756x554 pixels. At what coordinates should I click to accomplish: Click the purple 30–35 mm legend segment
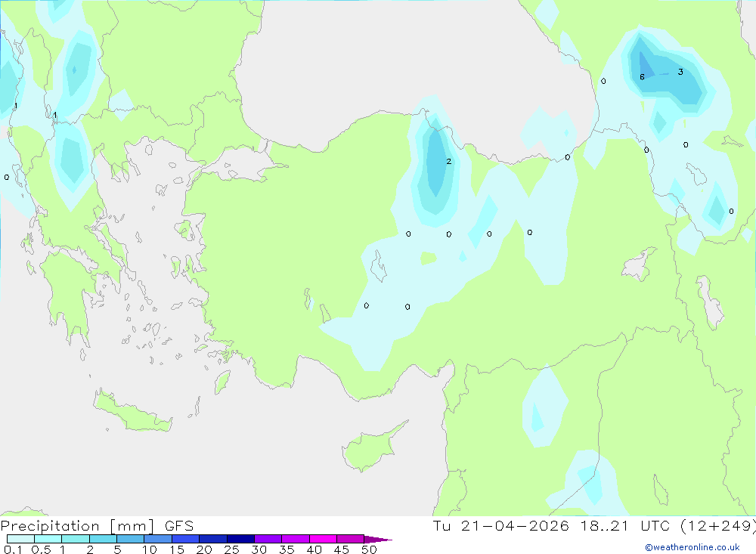pyautogui.click(x=268, y=539)
